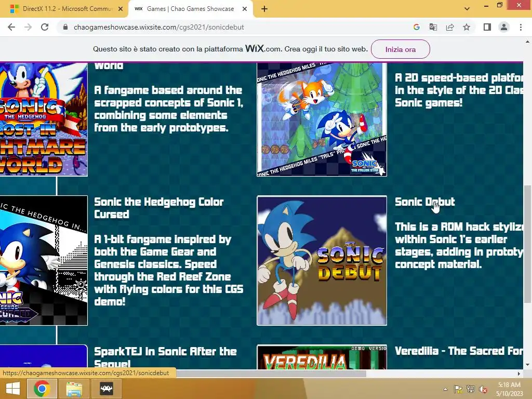Open the Color Cursed game thumbnail
This screenshot has height=399, width=532.
coord(44,260)
